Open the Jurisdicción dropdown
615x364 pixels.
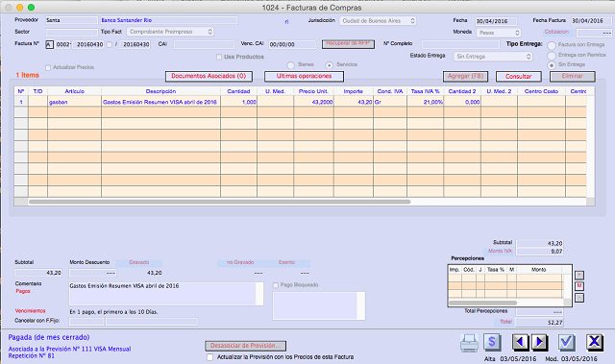[378, 21]
